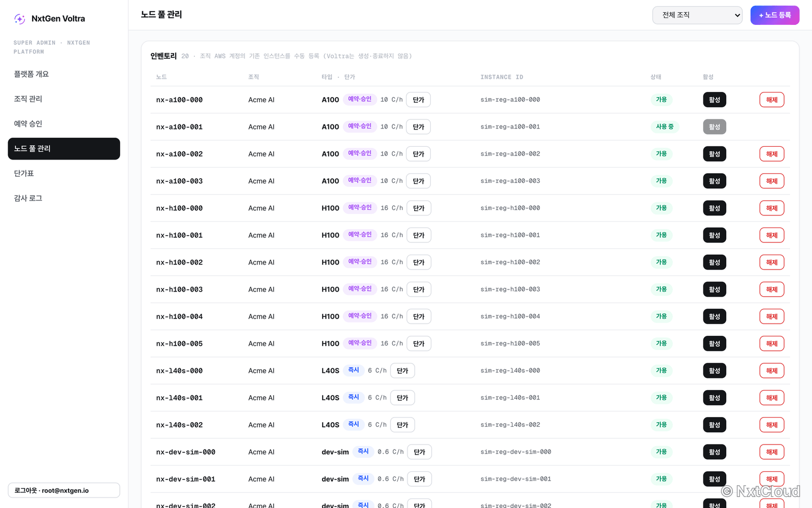Click 단가 button for nx-h100-002
812x508 pixels.
point(419,262)
